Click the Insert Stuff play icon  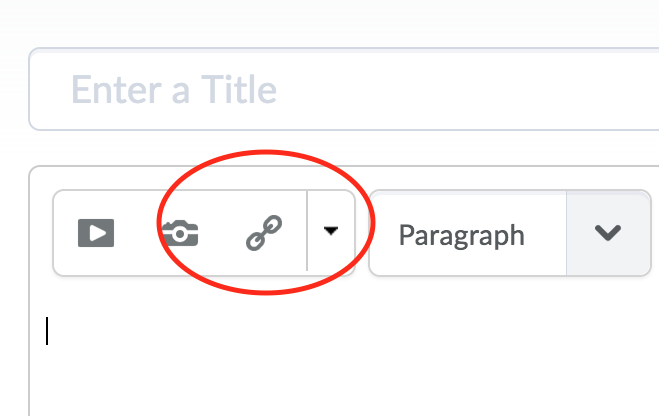point(96,234)
